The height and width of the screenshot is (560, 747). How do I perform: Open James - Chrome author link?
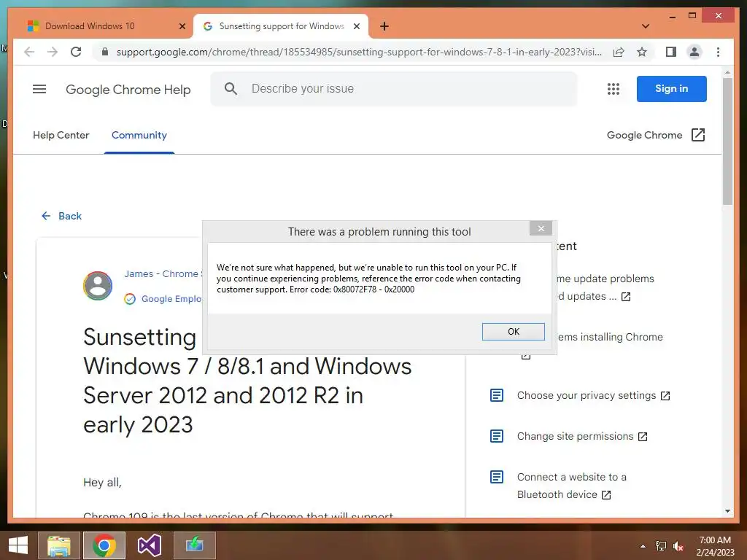[x=163, y=274]
